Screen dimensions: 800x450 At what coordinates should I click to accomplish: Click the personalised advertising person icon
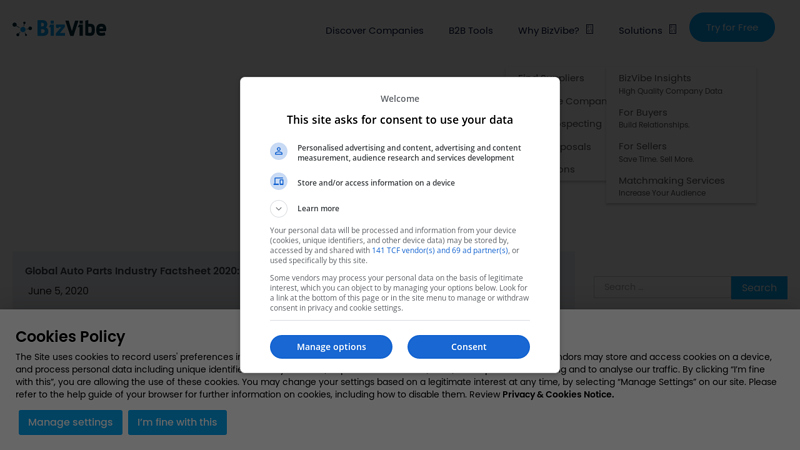pyautogui.click(x=278, y=151)
